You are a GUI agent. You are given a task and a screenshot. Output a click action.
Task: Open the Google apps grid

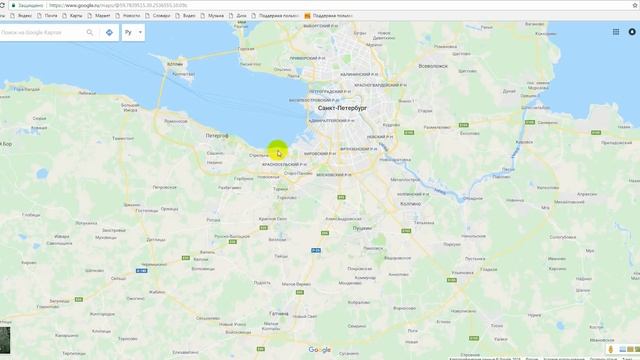tap(616, 32)
